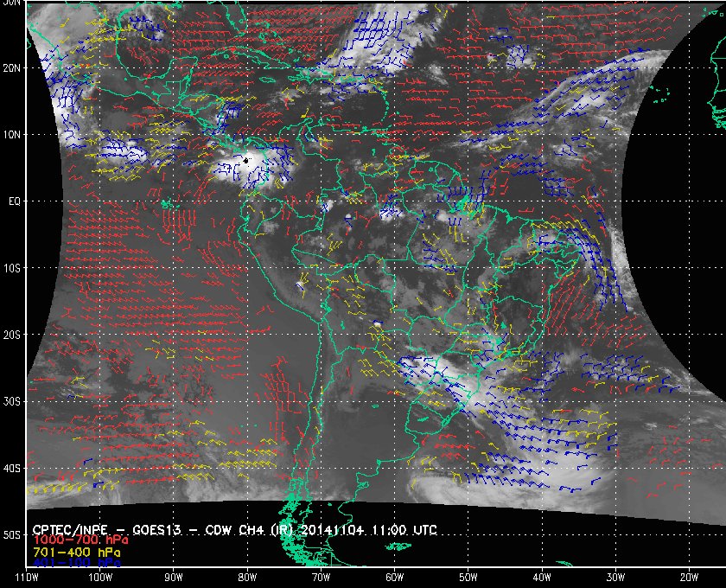The width and height of the screenshot is (726, 588).
Task: Click the 1000-700 hPa red legend label
Action: 80,540
